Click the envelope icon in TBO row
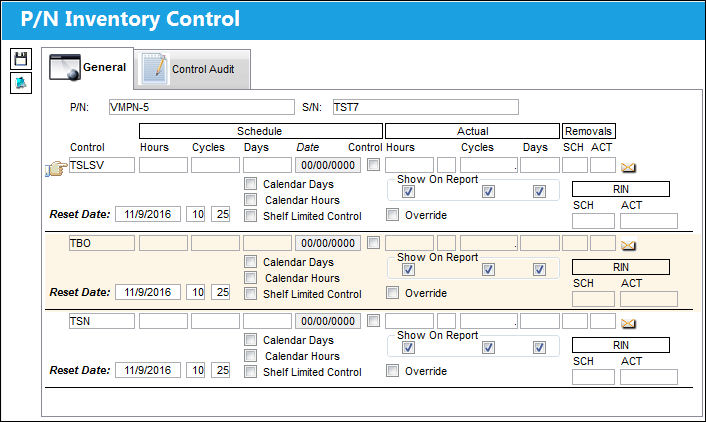This screenshot has height=422, width=706. 628,245
